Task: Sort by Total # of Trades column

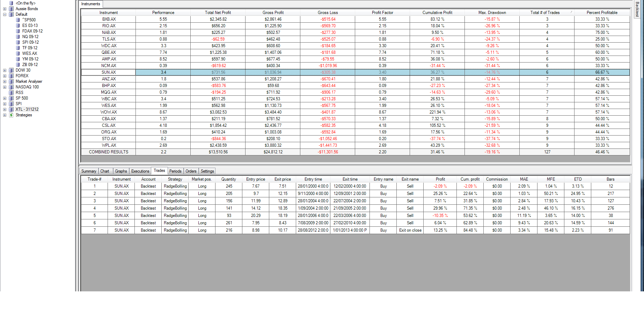Action: click(547, 12)
